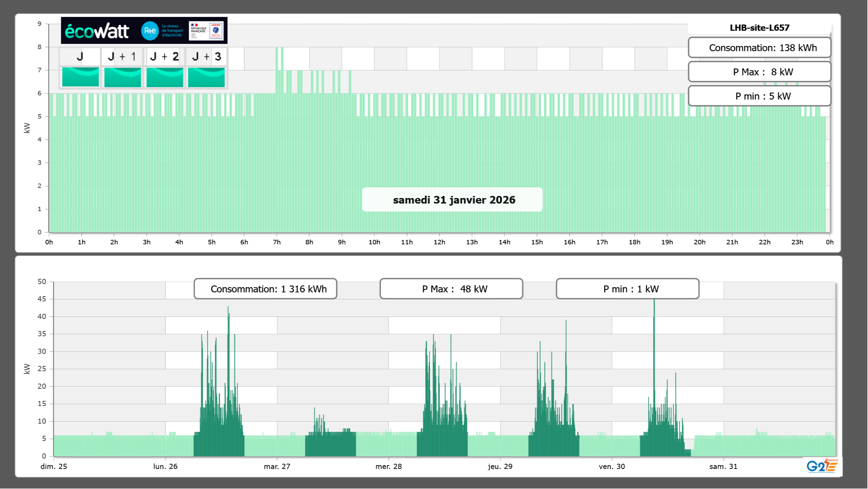Click the République Française ADEME logo
Viewport: 868px width, 489px height.
coord(206,31)
